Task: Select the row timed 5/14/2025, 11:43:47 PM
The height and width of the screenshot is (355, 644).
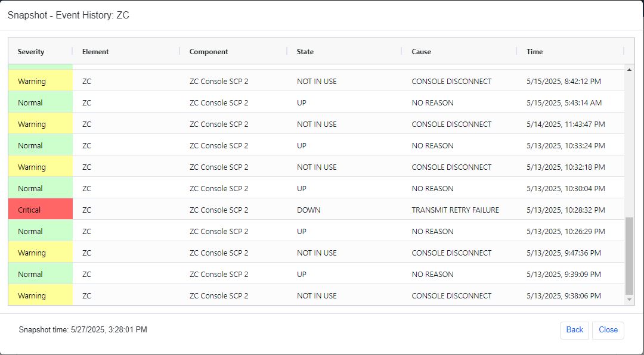Action: (316, 123)
